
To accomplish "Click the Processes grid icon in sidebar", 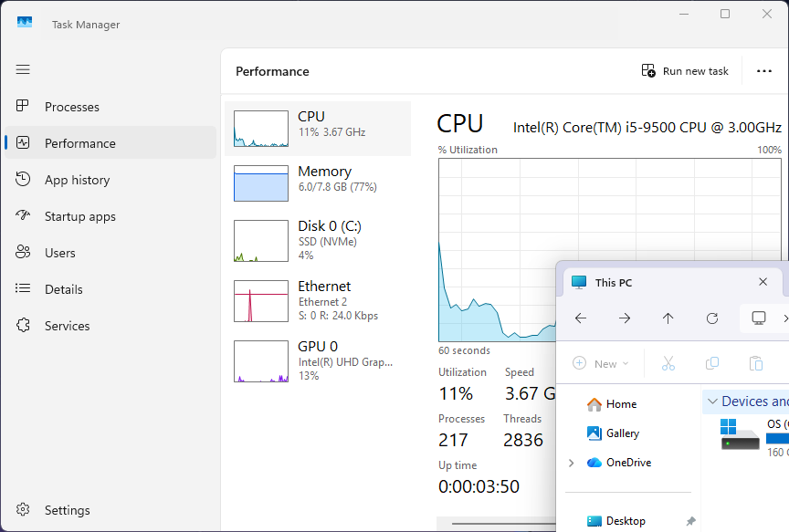I will tap(23, 106).
